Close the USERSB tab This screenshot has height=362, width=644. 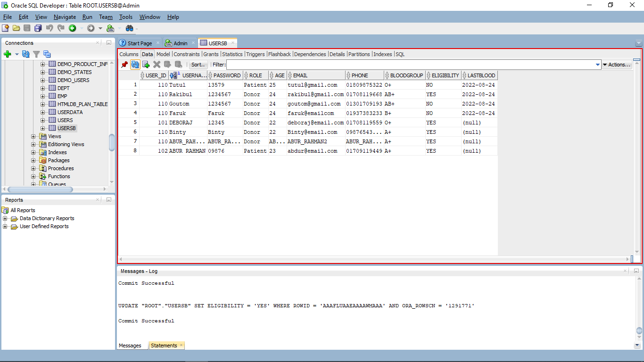pyautogui.click(x=232, y=43)
